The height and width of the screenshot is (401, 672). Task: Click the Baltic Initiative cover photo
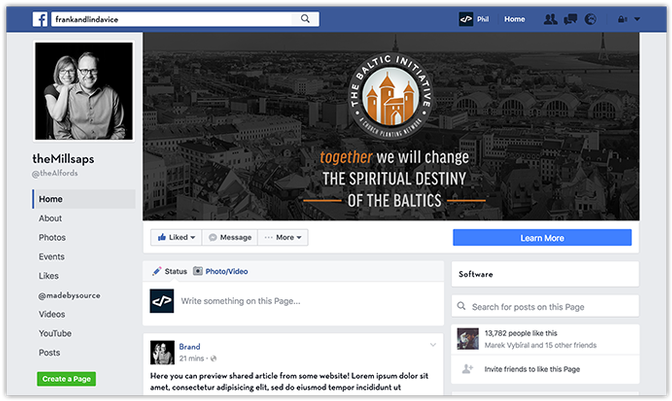(391, 126)
